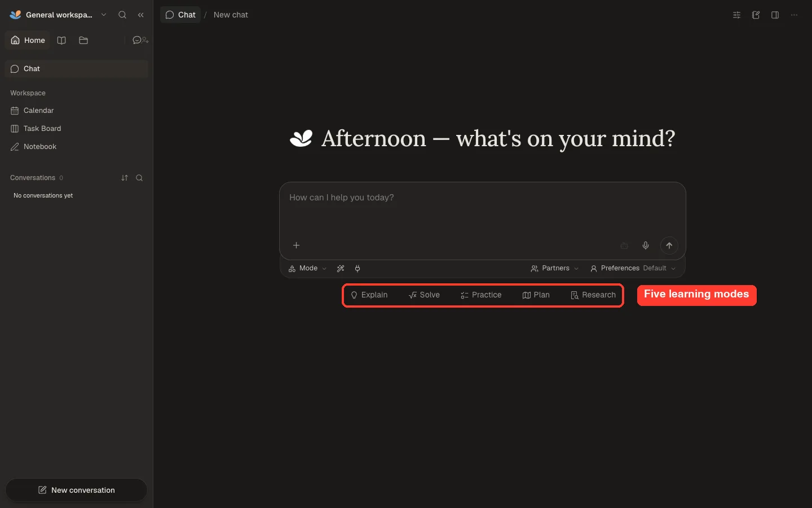Click the compose new chat icon at top right
Screen dimensions: 812x508
tap(756, 15)
